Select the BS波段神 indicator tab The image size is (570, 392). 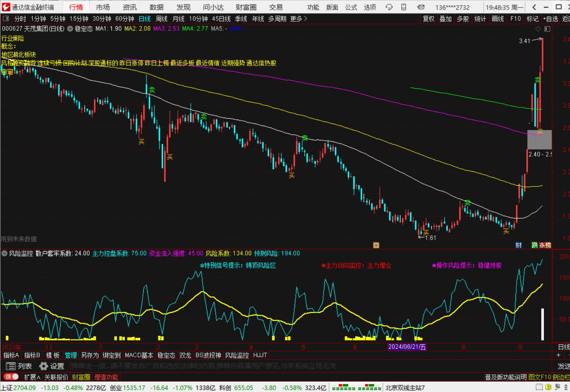pos(208,355)
